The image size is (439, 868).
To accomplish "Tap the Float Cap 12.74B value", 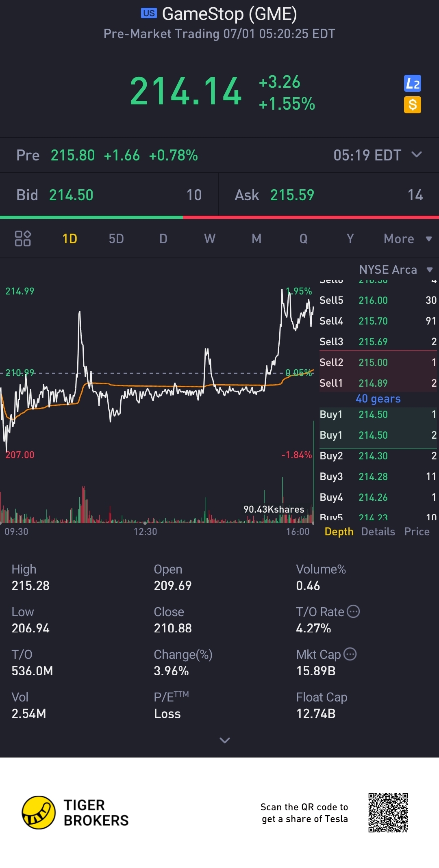I will [x=315, y=713].
